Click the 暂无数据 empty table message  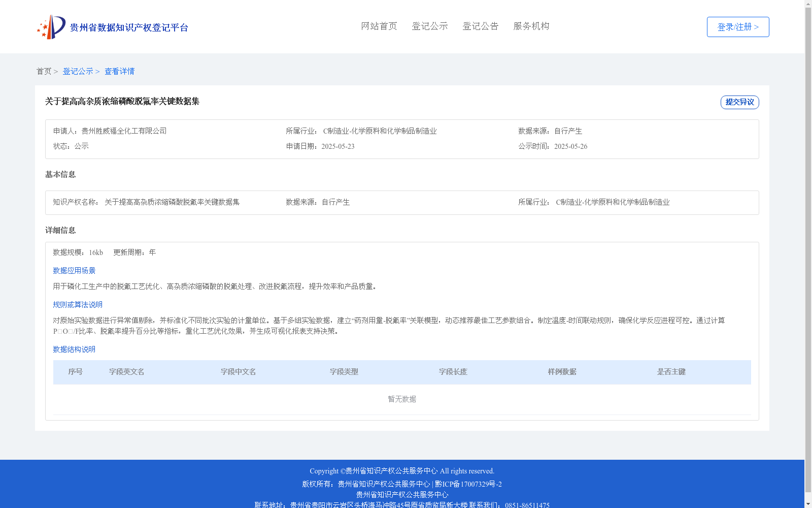402,399
